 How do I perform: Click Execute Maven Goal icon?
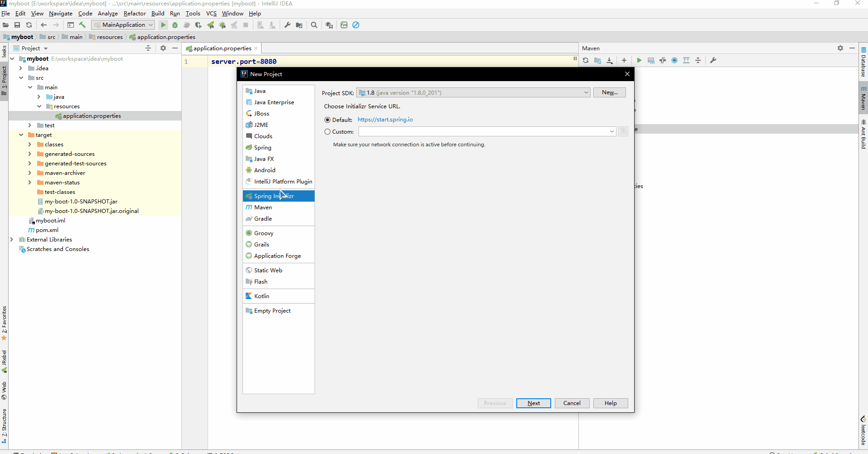tap(651, 60)
